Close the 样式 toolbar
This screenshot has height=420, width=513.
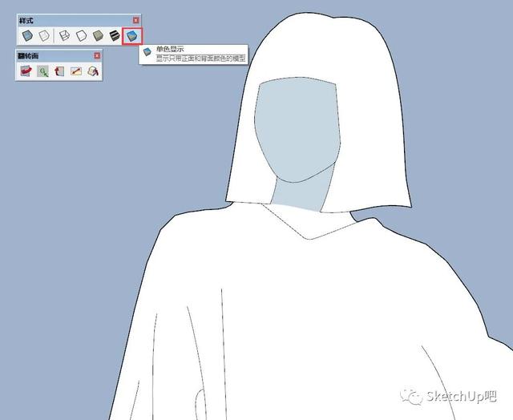pyautogui.click(x=135, y=20)
